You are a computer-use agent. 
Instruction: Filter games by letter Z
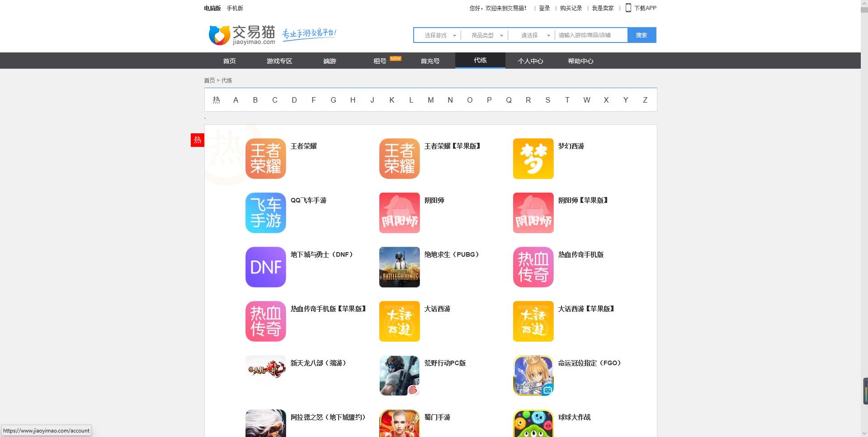point(645,100)
